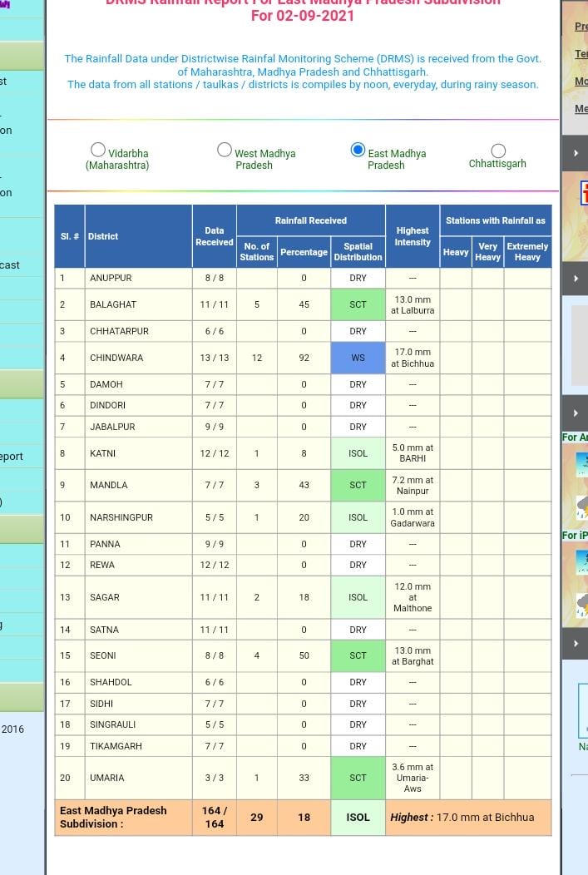The width and height of the screenshot is (588, 875).
Task: Open thunderstorm icon under 'For An' heading
Action: point(581,507)
